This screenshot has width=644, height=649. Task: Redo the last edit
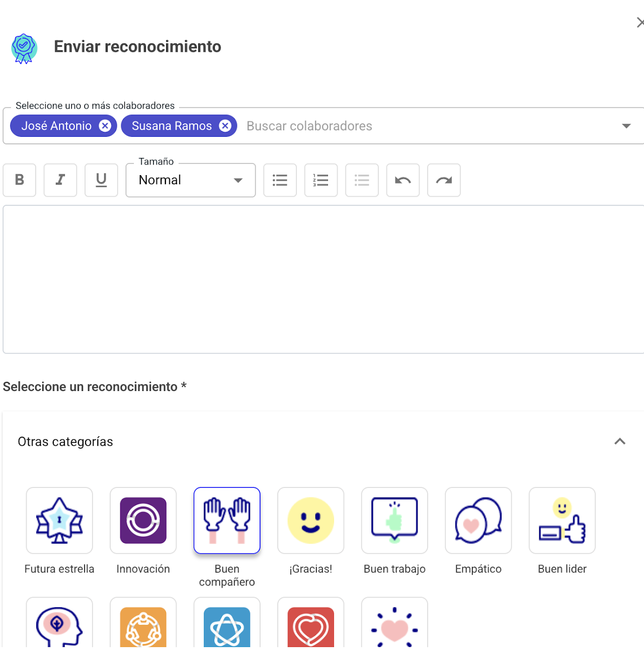[x=444, y=180]
